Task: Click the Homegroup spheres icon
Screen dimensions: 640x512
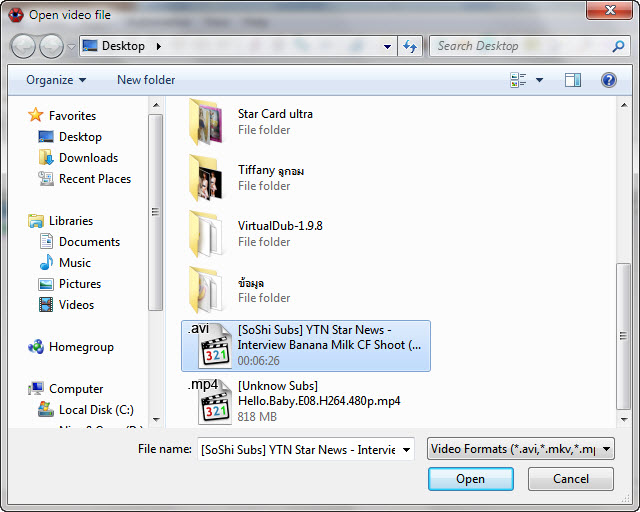Action: [x=36, y=347]
